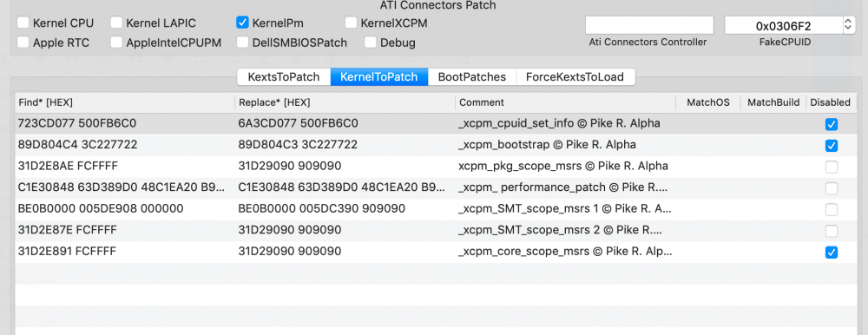This screenshot has width=868, height=335.
Task: Select the _xcpm_ performance_patch comment cell
Action: pos(565,187)
